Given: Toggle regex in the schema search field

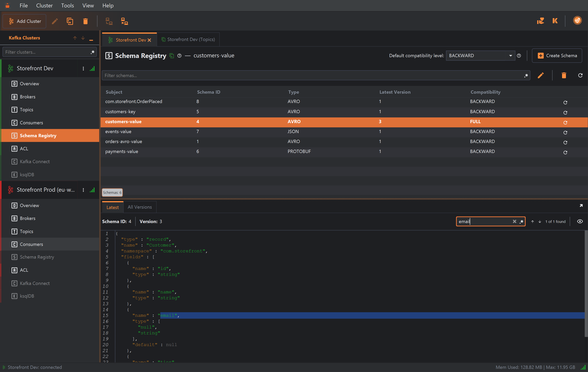Looking at the screenshot, I should tap(521, 222).
